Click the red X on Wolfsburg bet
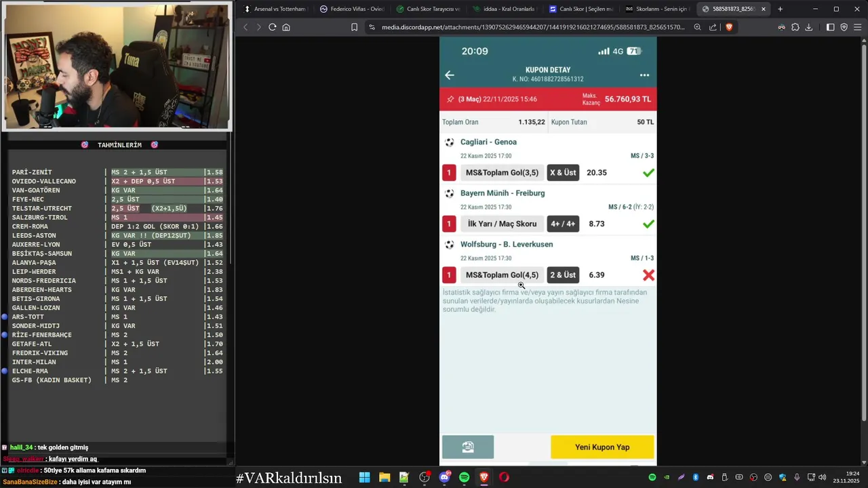Viewport: 868px width, 488px height. coord(648,275)
